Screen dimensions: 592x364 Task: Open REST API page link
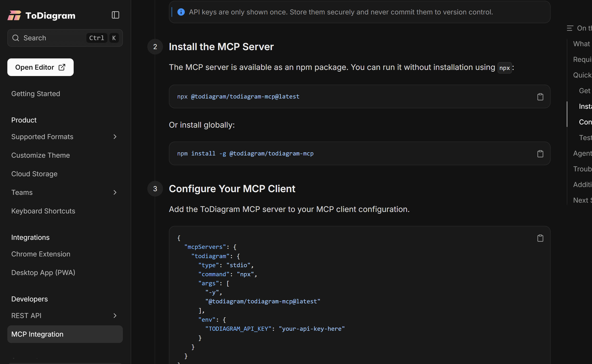point(26,316)
